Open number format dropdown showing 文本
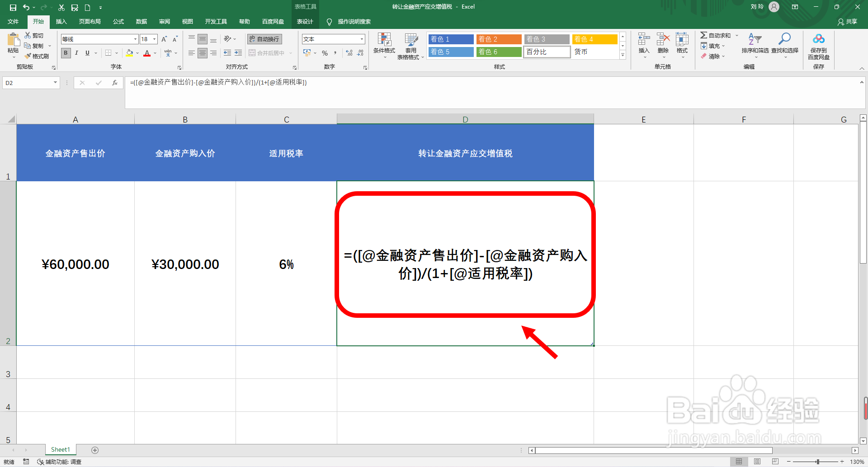This screenshot has height=467, width=868. pos(362,39)
